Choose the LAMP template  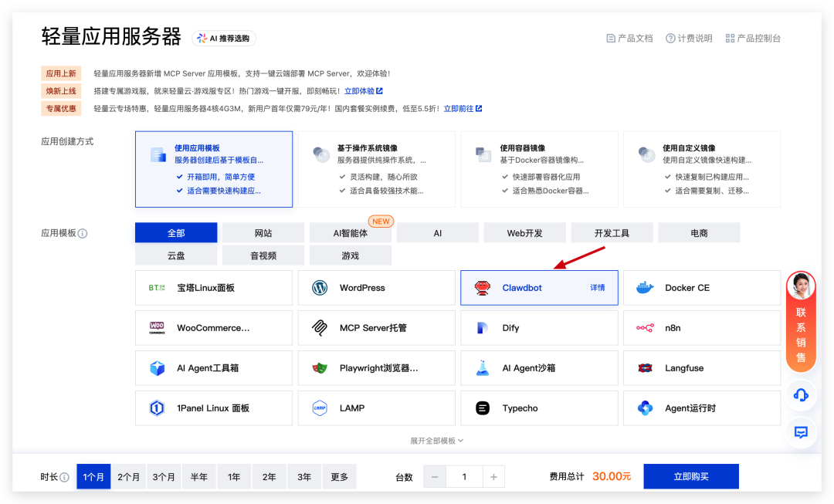[x=376, y=408]
